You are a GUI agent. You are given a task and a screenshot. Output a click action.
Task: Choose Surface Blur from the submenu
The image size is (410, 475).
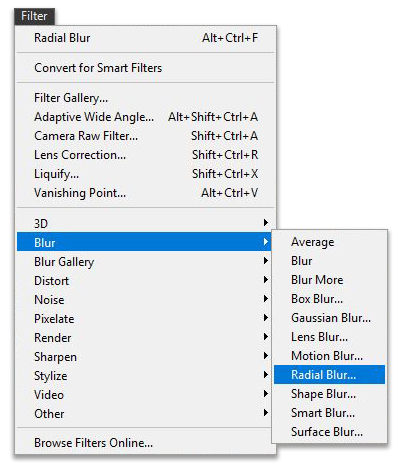click(x=329, y=432)
